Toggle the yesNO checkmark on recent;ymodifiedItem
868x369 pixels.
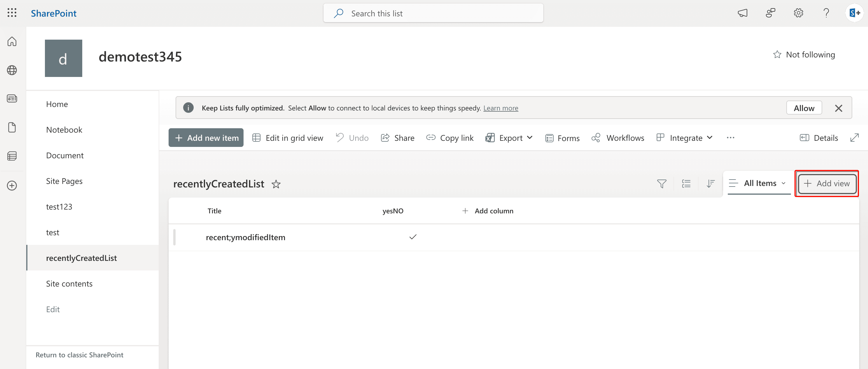click(x=412, y=237)
